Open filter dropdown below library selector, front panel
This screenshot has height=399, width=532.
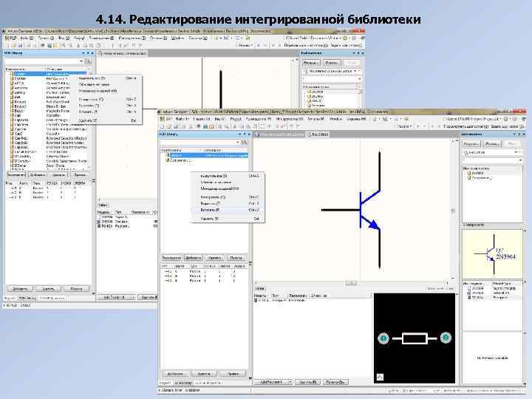[x=519, y=160]
